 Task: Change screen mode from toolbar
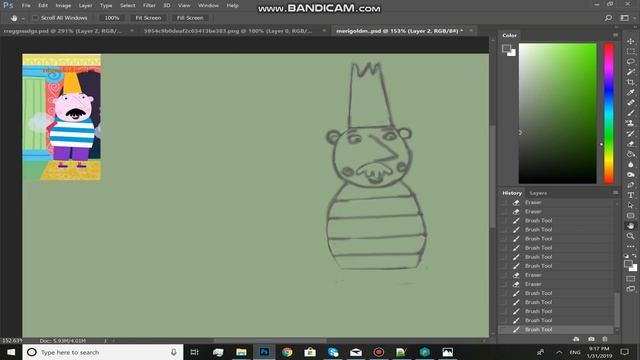[631, 289]
